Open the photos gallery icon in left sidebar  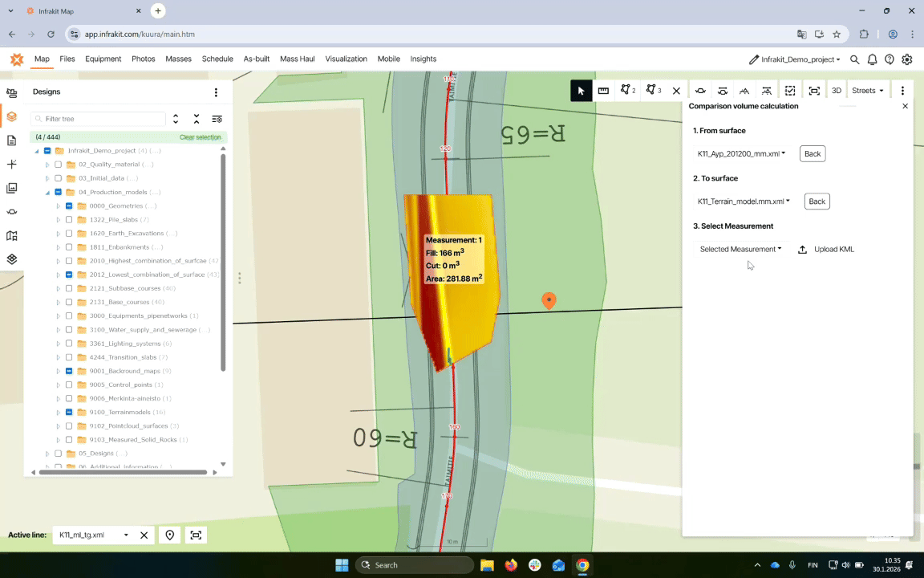pos(11,188)
